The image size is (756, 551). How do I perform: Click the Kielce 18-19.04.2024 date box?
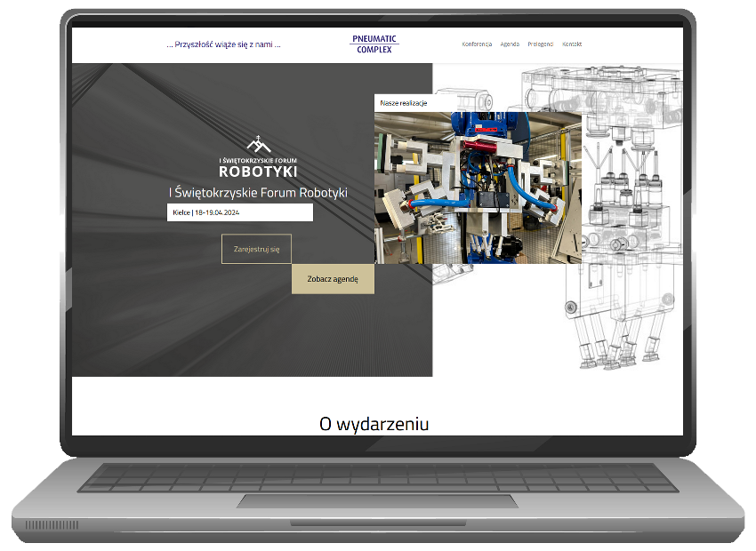pos(239,212)
